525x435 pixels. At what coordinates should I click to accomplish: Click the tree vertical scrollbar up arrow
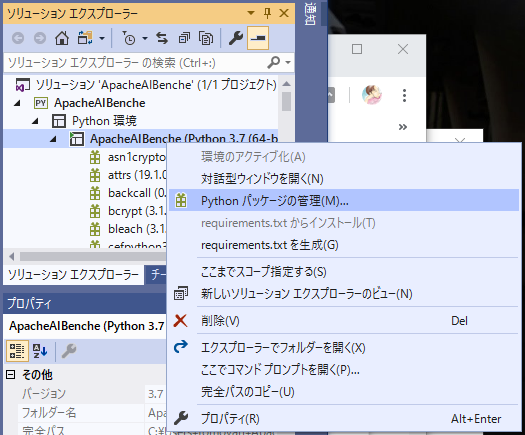pyautogui.click(x=287, y=84)
